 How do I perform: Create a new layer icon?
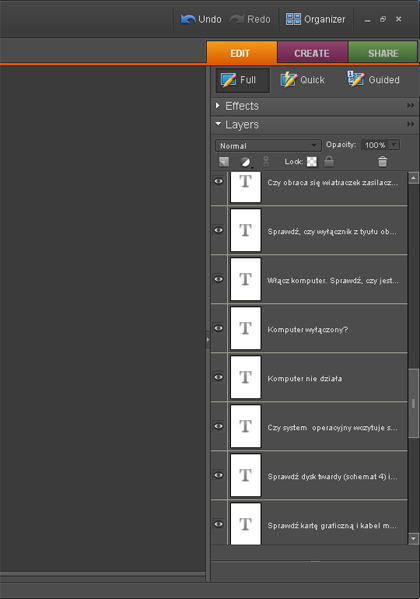(224, 162)
